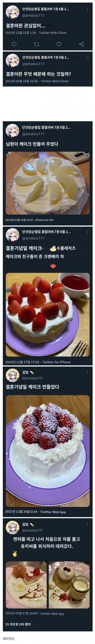Open three-dot menu on 2021 anniversary tweet

point(88,373)
